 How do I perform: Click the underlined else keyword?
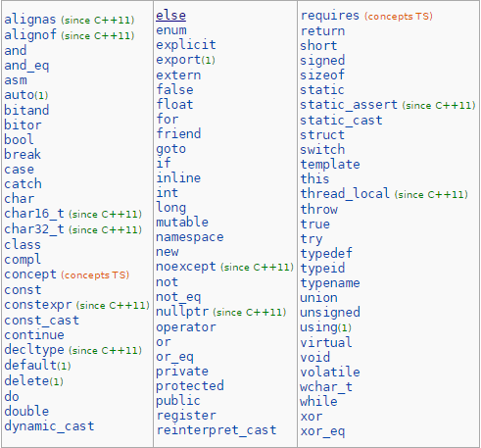tap(170, 16)
